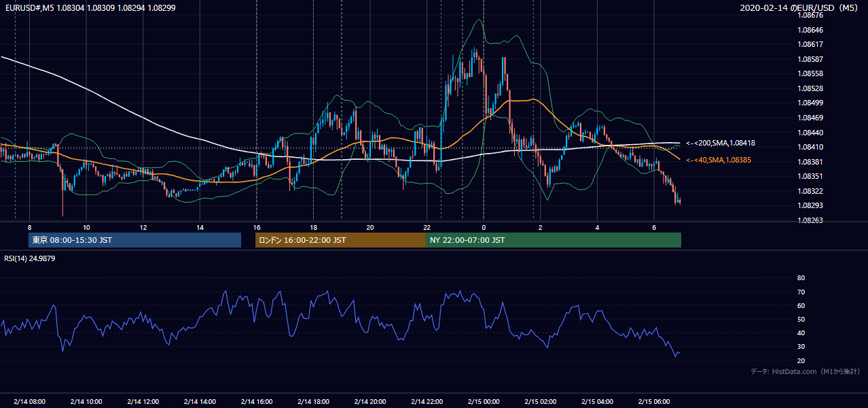Click the 2/14 12:00 date label
This screenshot has height=408, width=868.
click(x=143, y=401)
